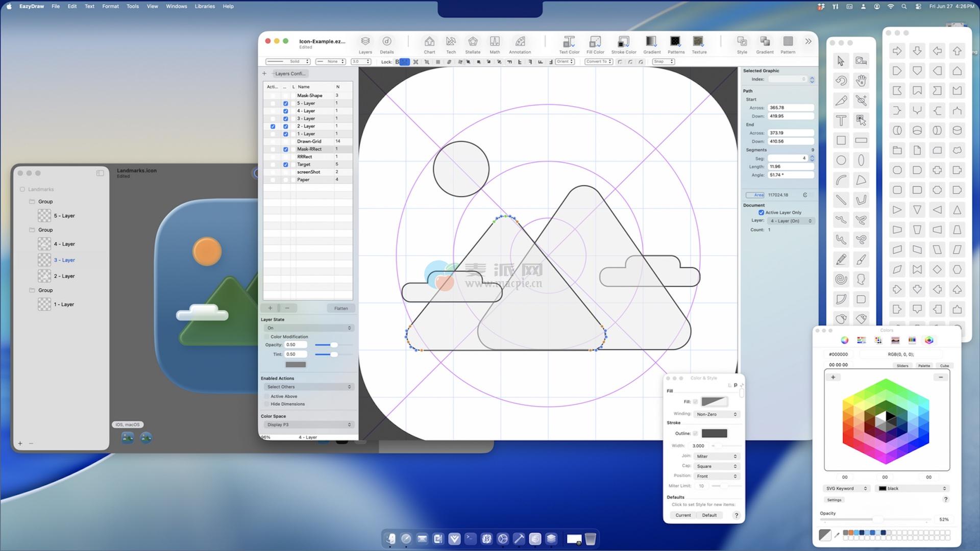Click the Stellate shapes toolbar icon
Image resolution: width=980 pixels, height=551 pixels.
pos(473,42)
